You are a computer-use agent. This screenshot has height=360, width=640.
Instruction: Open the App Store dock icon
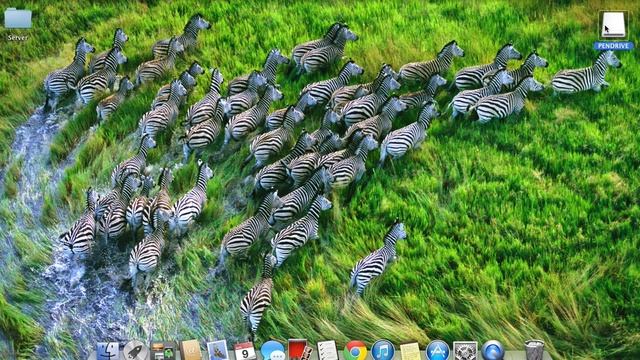438,351
